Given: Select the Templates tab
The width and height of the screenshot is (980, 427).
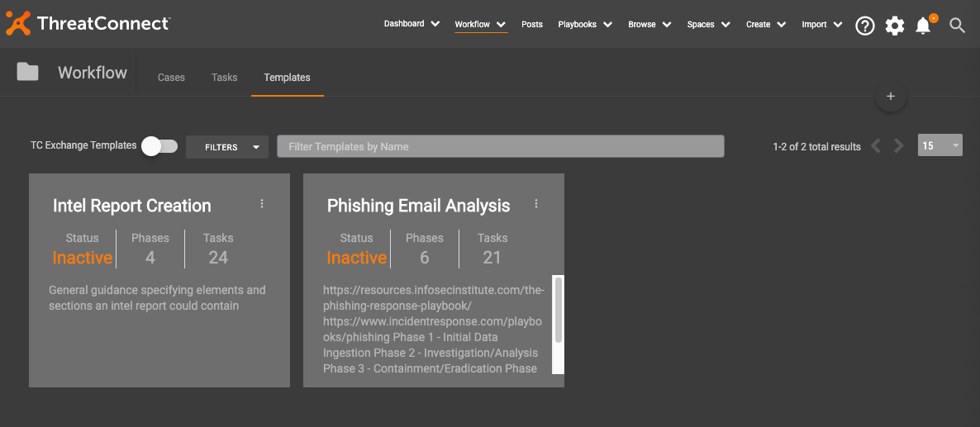Looking at the screenshot, I should click(x=287, y=78).
